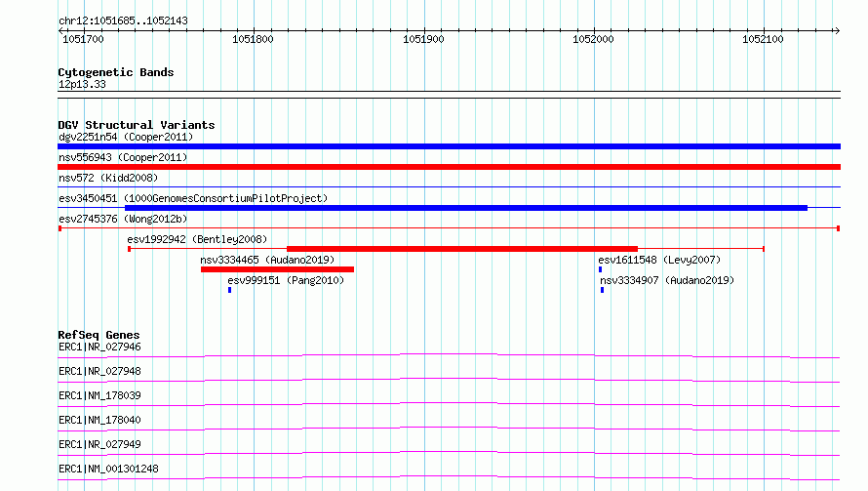Image resolution: width=868 pixels, height=491 pixels.
Task: Open the esv1611548 (Levy2007) label
Action: pyautogui.click(x=659, y=260)
